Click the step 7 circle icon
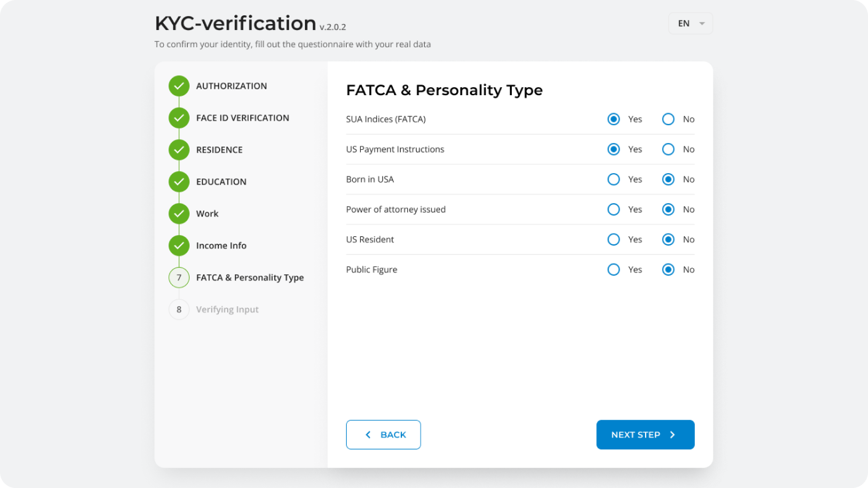Image resolution: width=868 pixels, height=488 pixels. (x=178, y=278)
